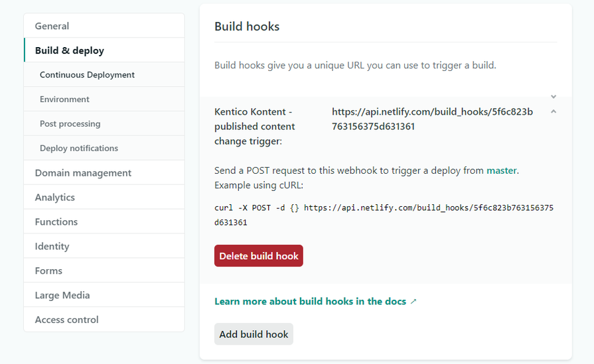Click the Add build hook button

254,334
